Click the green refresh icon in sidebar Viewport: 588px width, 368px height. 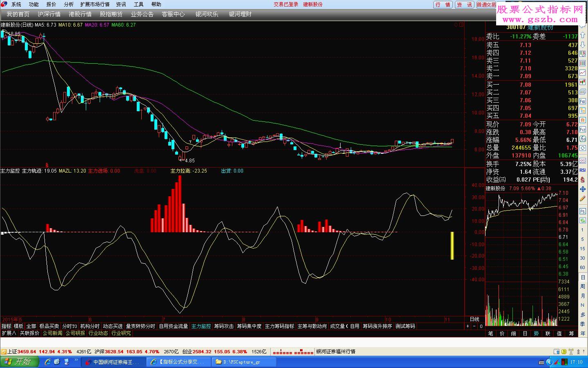[583, 220]
